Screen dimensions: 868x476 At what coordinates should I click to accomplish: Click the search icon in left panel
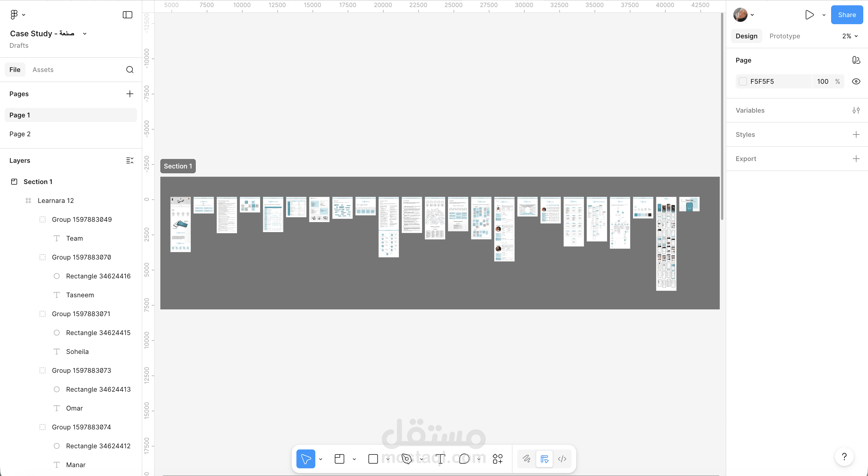(130, 70)
